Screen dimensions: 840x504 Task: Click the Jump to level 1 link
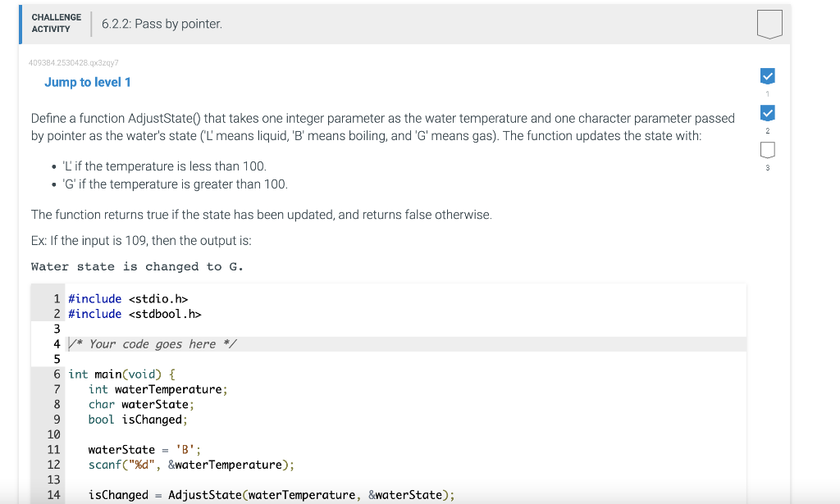tap(87, 83)
